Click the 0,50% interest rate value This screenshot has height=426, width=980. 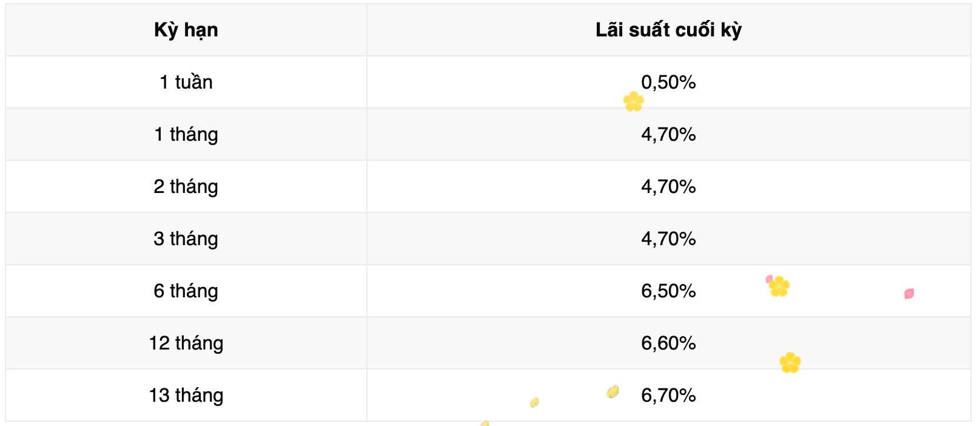(x=668, y=82)
